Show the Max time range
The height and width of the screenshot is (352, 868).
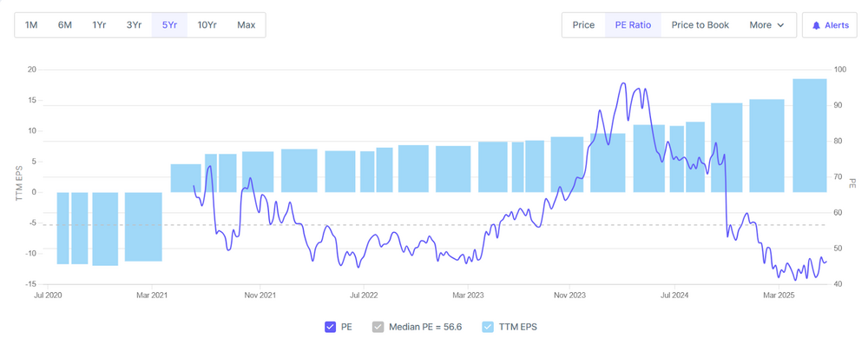tap(247, 25)
